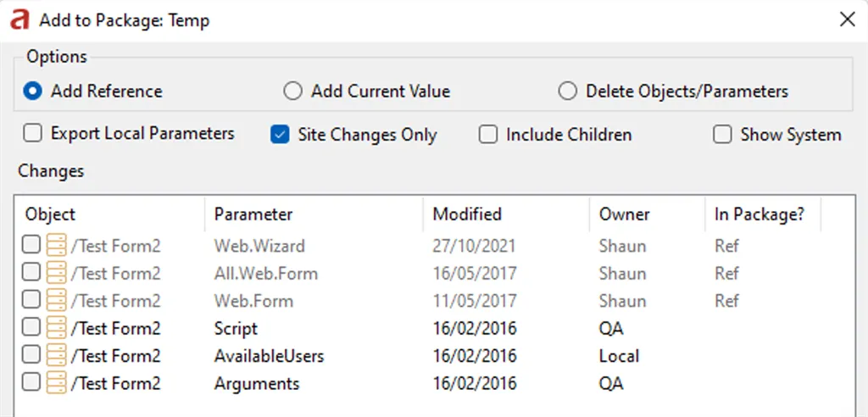Click the red application logo in title bar

pos(19,20)
